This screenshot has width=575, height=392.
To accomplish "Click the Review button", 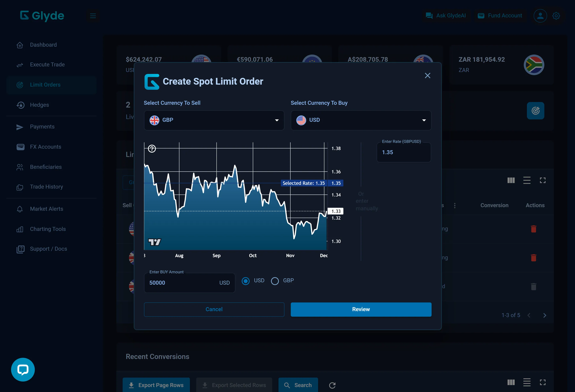I will [361, 309].
